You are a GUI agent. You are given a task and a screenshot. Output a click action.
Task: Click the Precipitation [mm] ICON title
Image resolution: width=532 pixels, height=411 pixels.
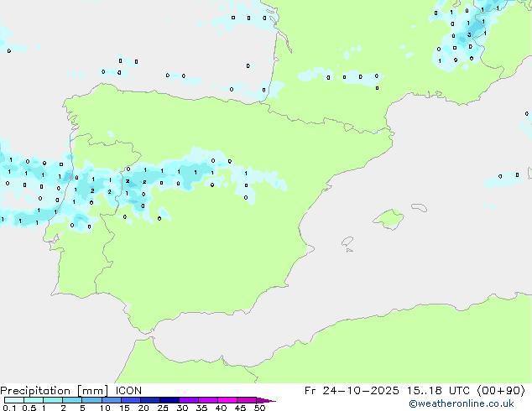(x=71, y=391)
